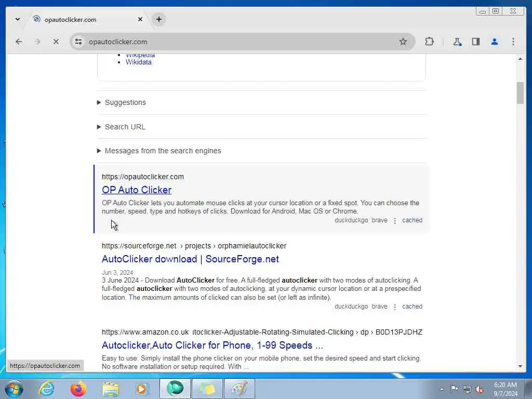Close the opautoclicker.com tab
Viewport: 532px width, 399px height.
(x=140, y=19)
